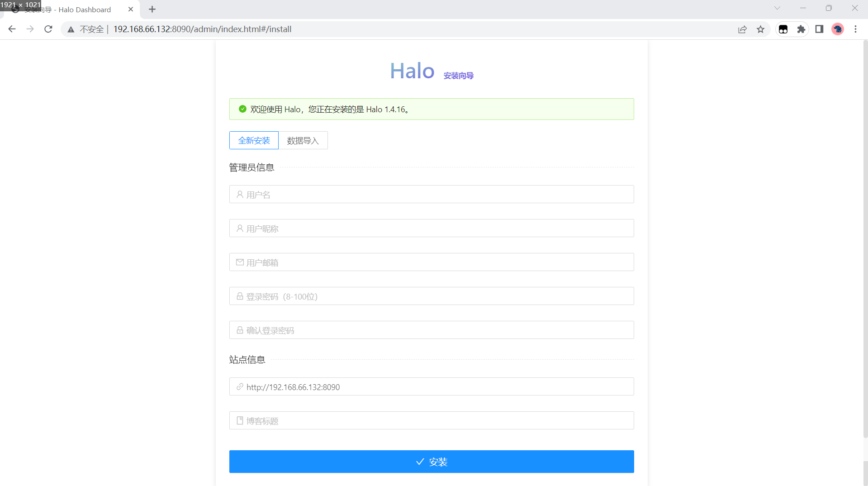Screen dimensions: 868x486
Task: Click the green success check icon
Action: coord(242,109)
